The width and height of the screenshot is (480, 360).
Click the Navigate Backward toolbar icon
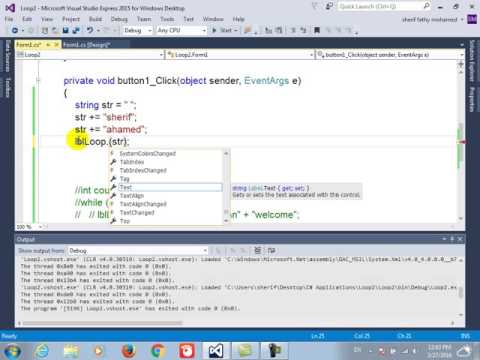[x=14, y=30]
